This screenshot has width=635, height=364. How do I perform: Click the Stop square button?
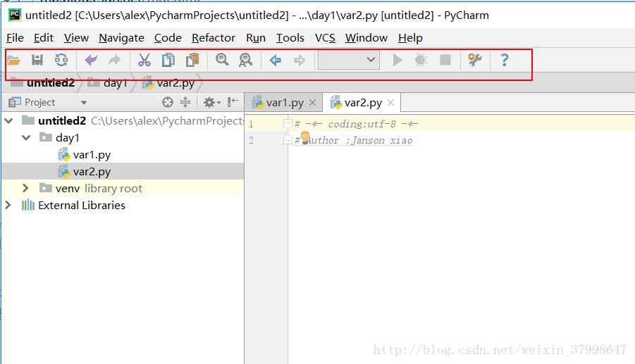coord(445,61)
